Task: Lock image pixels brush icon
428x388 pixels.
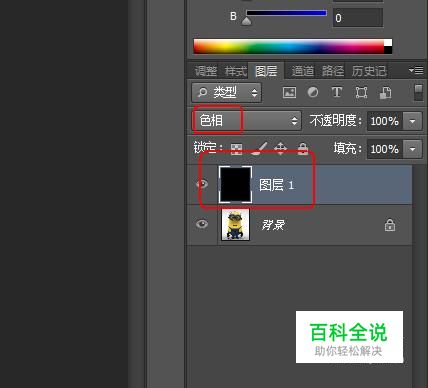Action: (x=259, y=149)
